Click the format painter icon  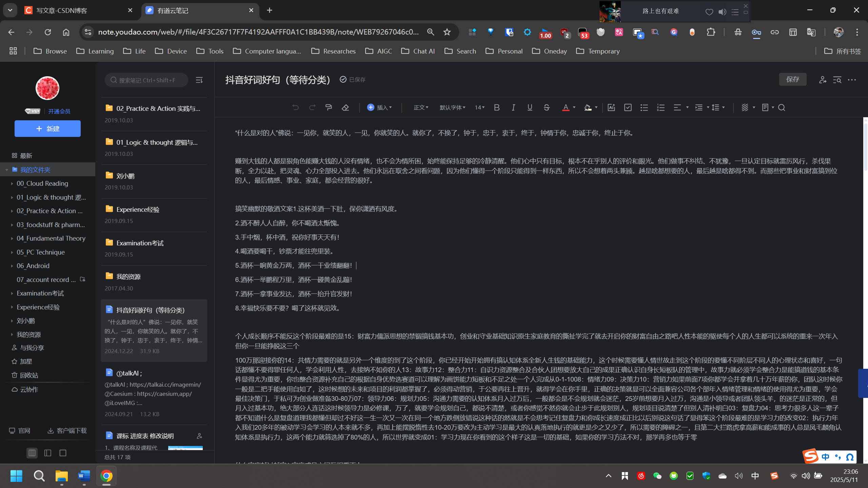pos(329,107)
